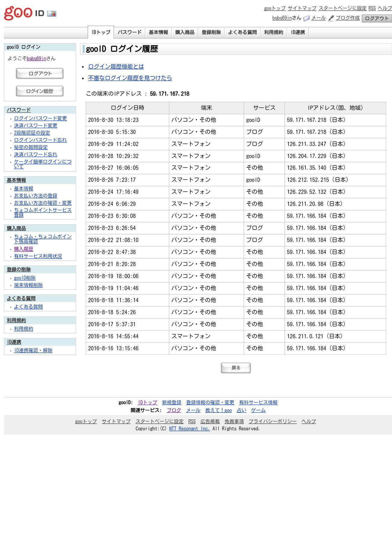
Task: Click the header メール link
Action: pos(318,18)
